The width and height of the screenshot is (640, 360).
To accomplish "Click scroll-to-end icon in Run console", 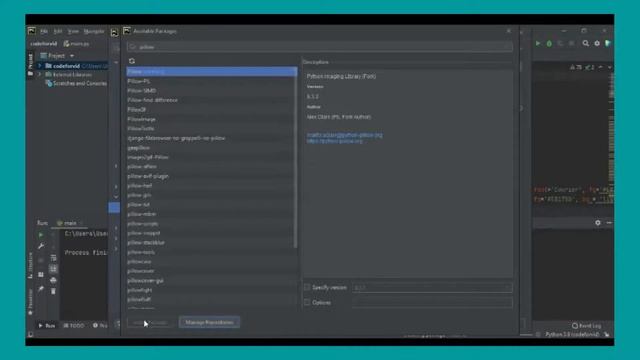I will (x=53, y=269).
